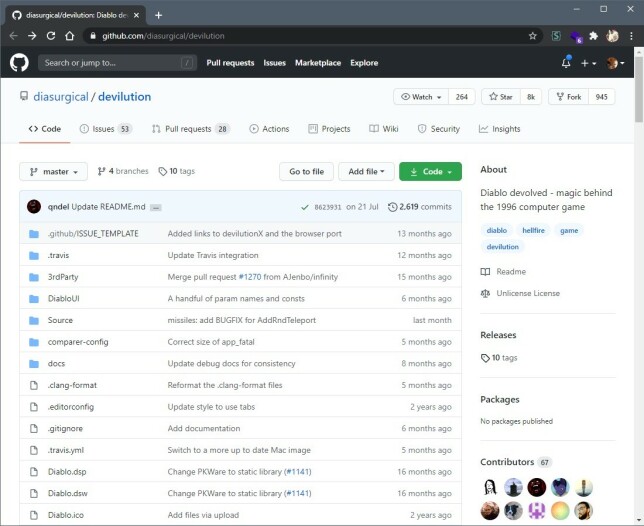
Task: Open pull request #1270 link
Action: pos(250,277)
